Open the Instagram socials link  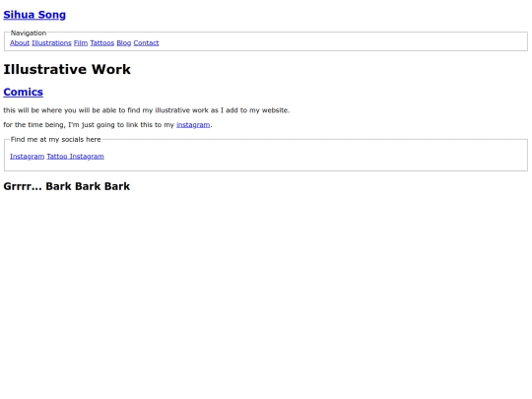tap(28, 157)
